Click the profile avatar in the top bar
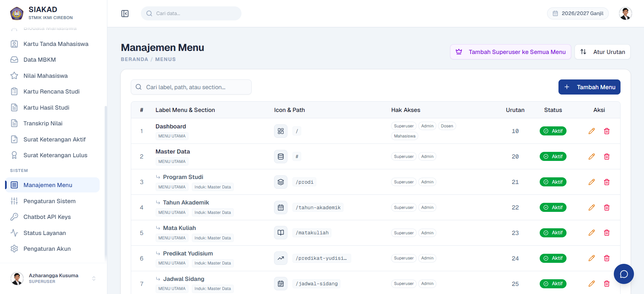644x294 pixels. point(625,13)
